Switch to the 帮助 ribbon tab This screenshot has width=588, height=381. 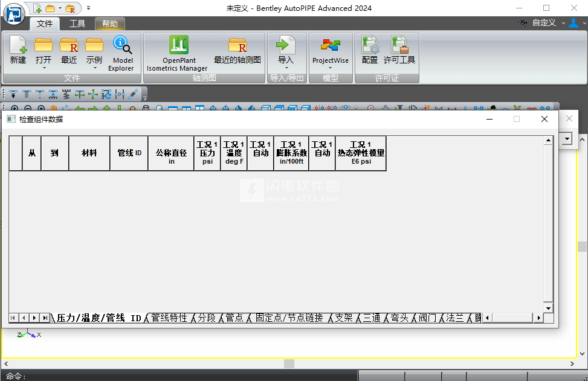pyautogui.click(x=110, y=24)
